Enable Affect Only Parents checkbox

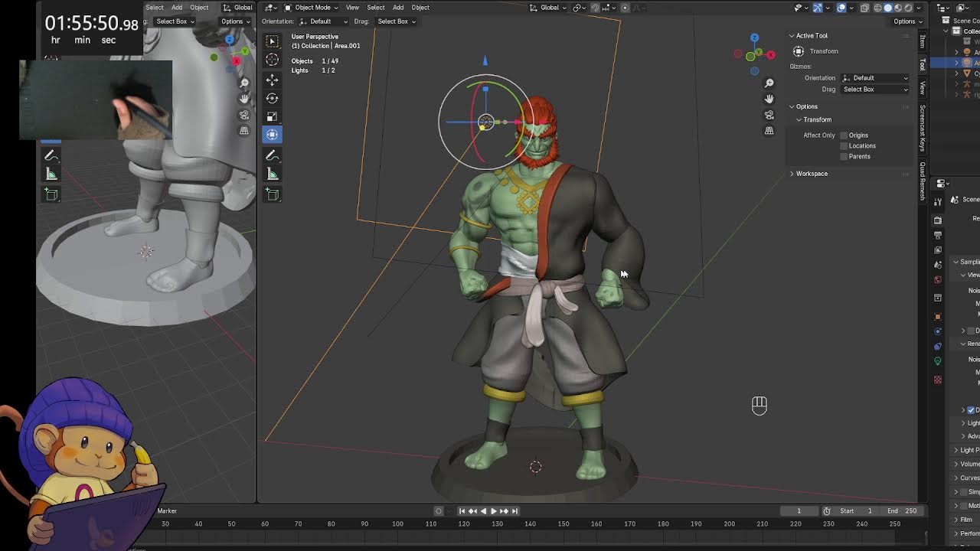pyautogui.click(x=844, y=157)
